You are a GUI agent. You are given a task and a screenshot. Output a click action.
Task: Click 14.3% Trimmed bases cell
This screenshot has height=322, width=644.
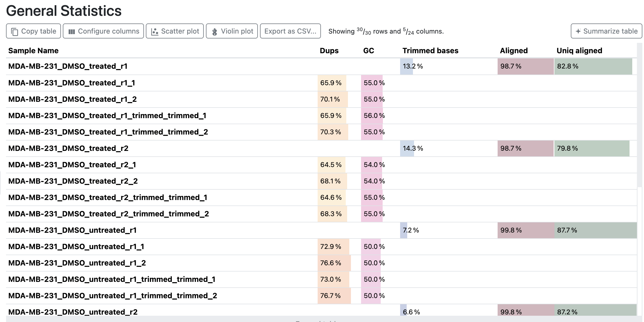(x=448, y=148)
